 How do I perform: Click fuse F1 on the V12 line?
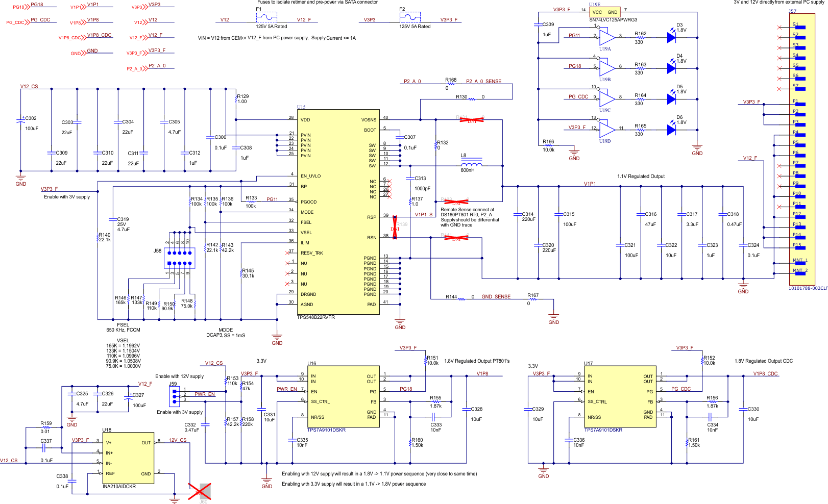click(266, 17)
